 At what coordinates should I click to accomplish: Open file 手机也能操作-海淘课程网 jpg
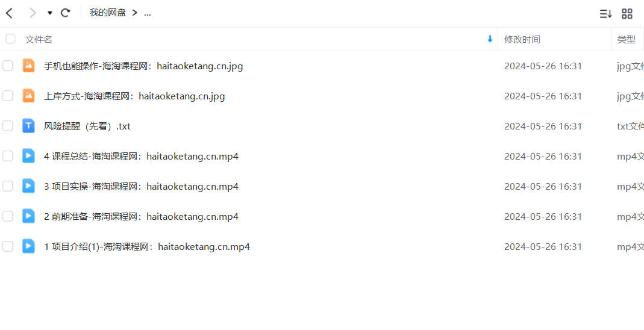[143, 66]
